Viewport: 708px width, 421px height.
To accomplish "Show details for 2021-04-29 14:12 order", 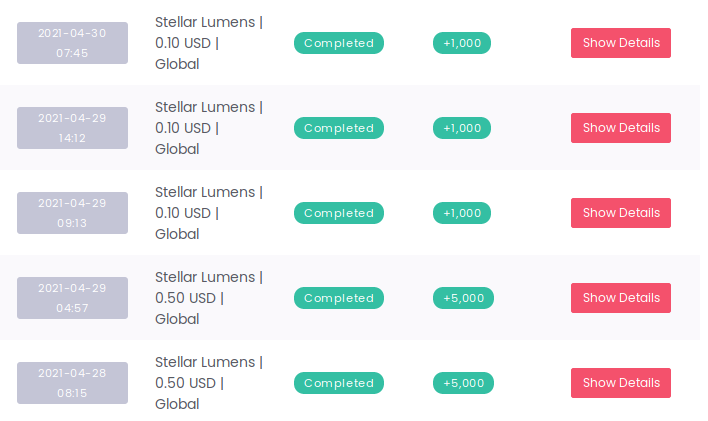I will pos(621,128).
